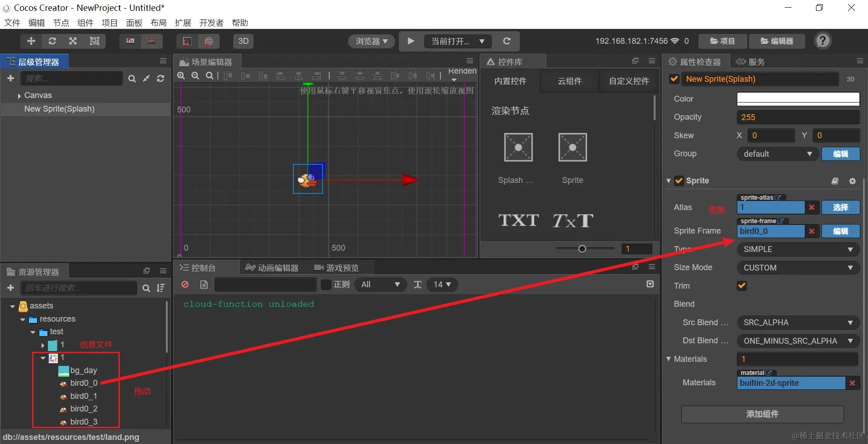Open the Src Blend SRC_ALPHA dropdown
This screenshot has height=444, width=868.
pos(798,322)
